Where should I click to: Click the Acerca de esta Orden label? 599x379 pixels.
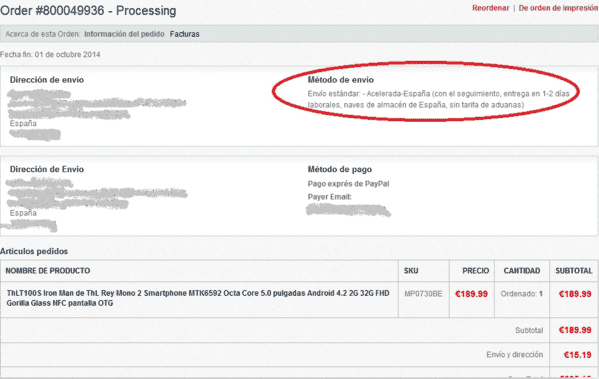click(x=43, y=34)
